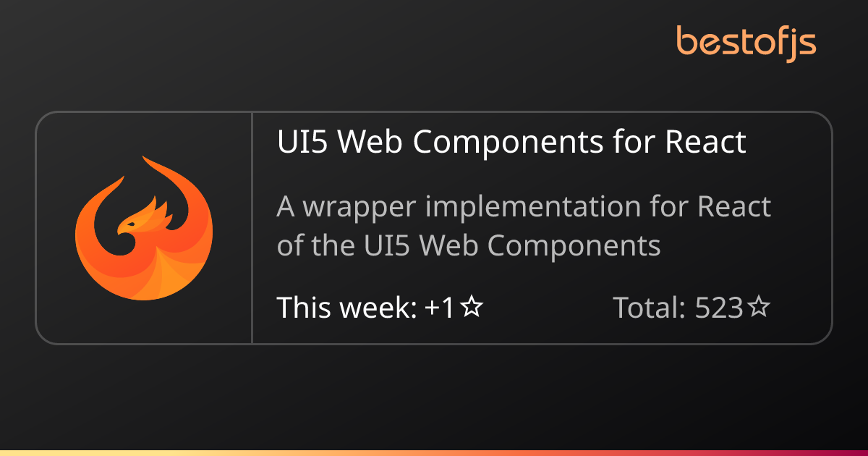This screenshot has height=456, width=868.
Task: Click the vertical divider beside the phoenix logo
Action: click(x=252, y=228)
